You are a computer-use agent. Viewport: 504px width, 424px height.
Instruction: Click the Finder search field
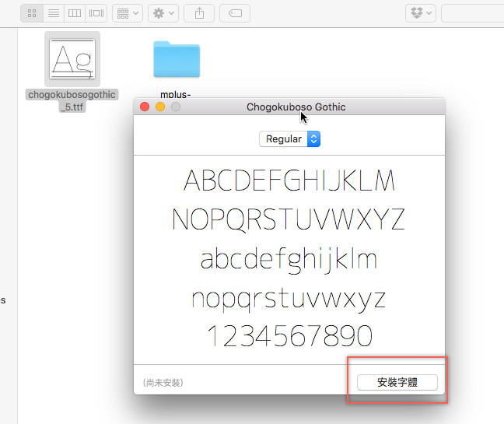click(473, 13)
